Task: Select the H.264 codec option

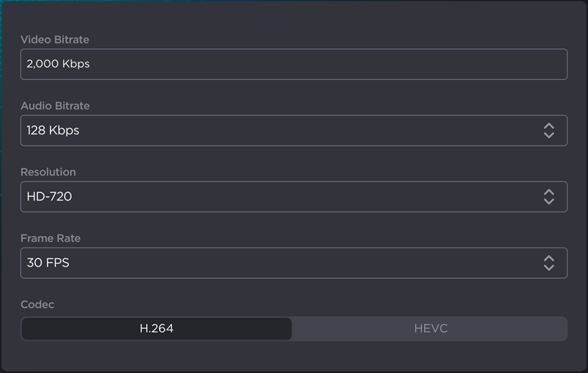Action: pyautogui.click(x=157, y=329)
